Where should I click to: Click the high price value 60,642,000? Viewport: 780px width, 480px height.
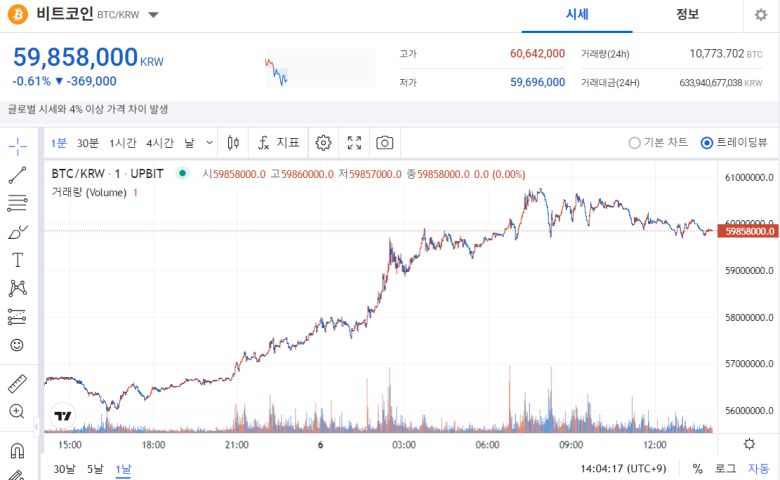537,54
